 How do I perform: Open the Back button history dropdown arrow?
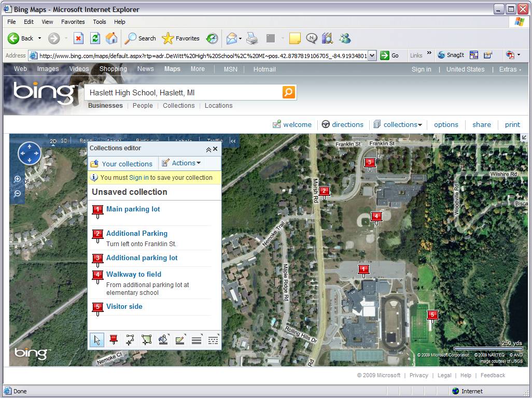[39, 38]
